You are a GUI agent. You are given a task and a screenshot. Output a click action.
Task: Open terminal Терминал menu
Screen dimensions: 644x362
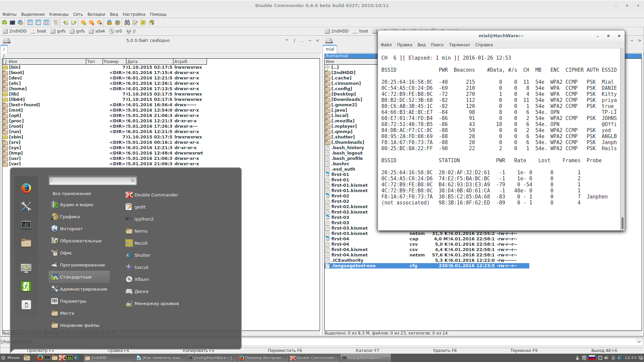[x=459, y=45]
